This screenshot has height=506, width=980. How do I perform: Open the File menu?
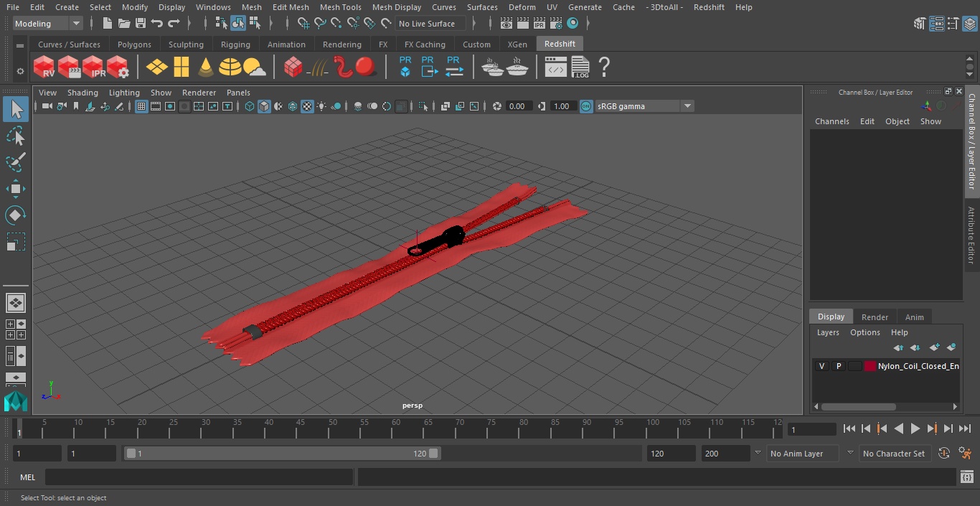point(13,7)
